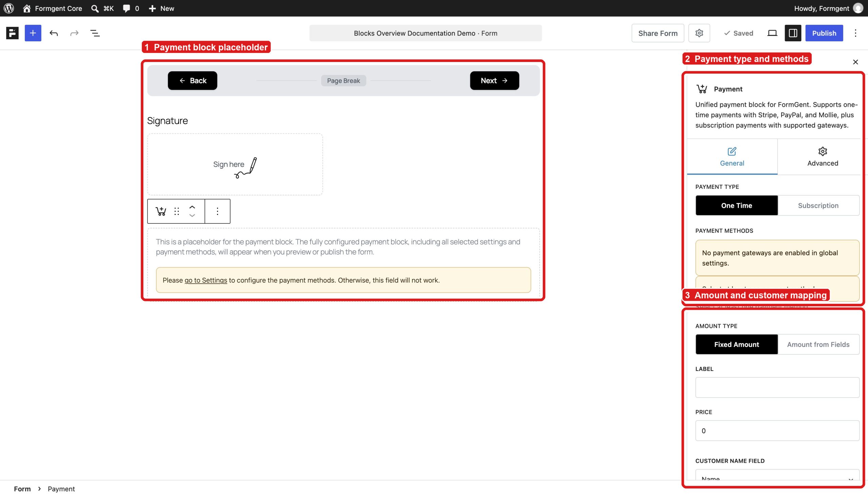Click the Howdy, Formgent account menu

[828, 8]
